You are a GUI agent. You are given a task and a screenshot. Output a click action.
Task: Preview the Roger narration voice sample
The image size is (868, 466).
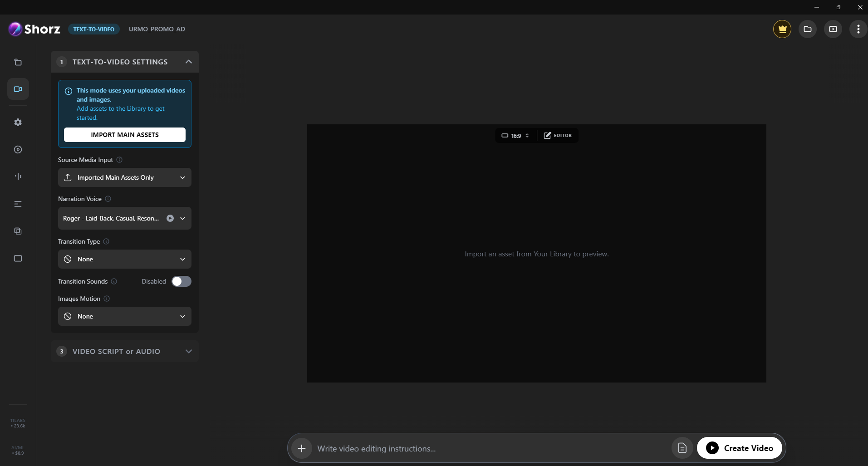[x=170, y=218]
